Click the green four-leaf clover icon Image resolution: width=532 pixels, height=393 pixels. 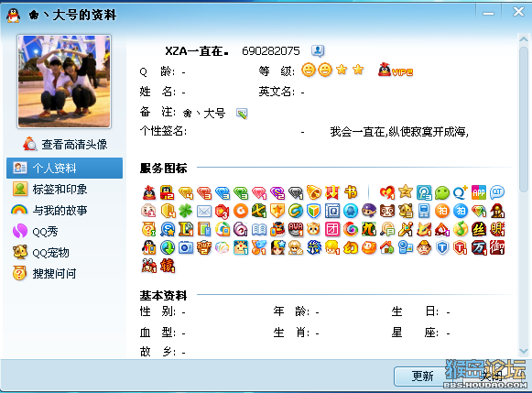pyautogui.click(x=186, y=211)
